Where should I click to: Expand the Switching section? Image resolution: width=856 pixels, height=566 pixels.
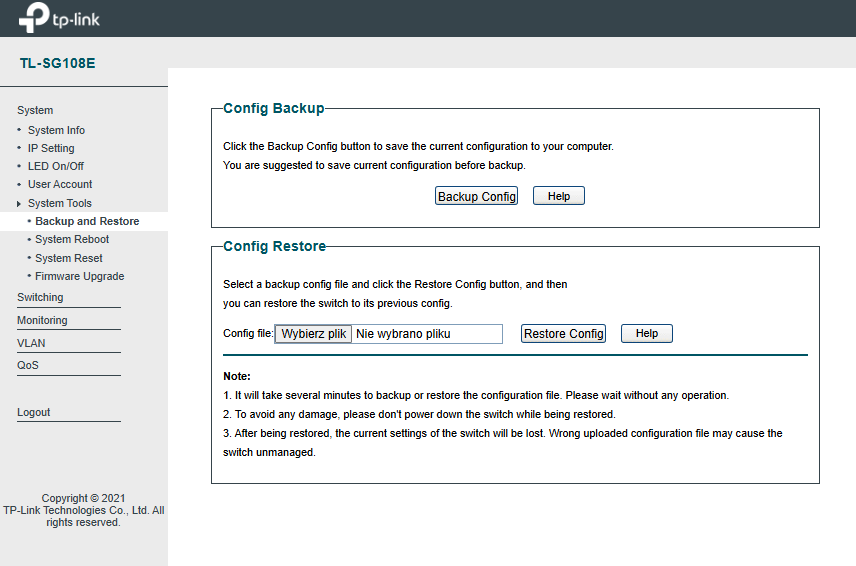(40, 297)
